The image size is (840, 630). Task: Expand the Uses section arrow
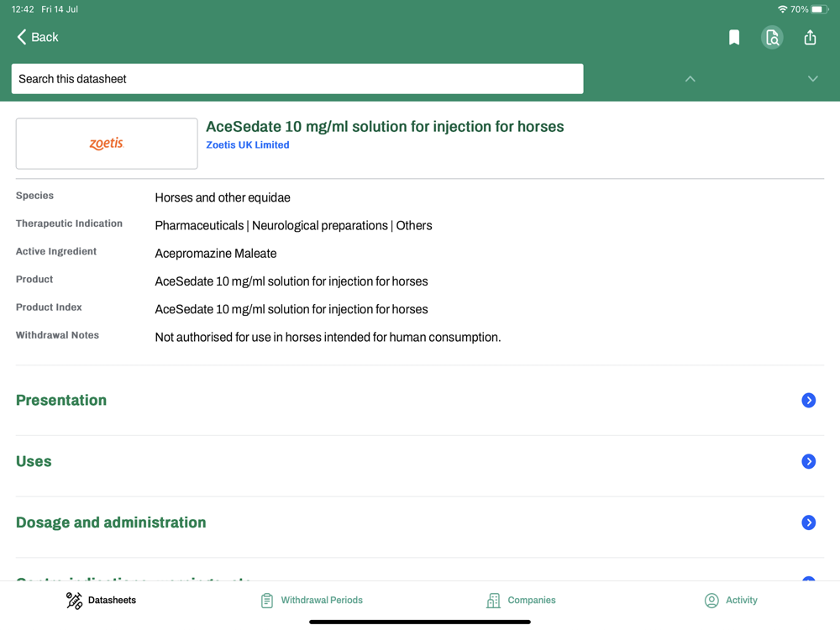808,461
